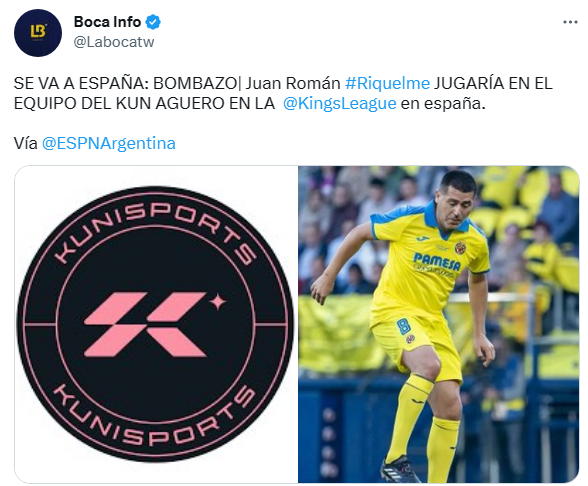
Task: Click the number 8 on shorts
Action: click(x=403, y=326)
